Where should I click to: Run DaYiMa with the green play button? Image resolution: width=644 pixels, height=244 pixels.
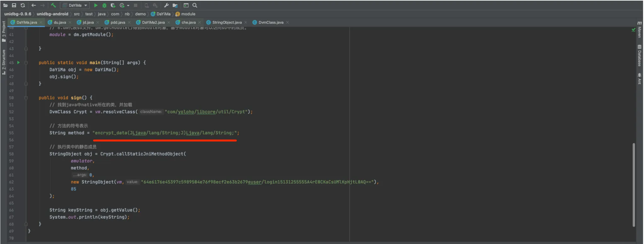click(96, 5)
